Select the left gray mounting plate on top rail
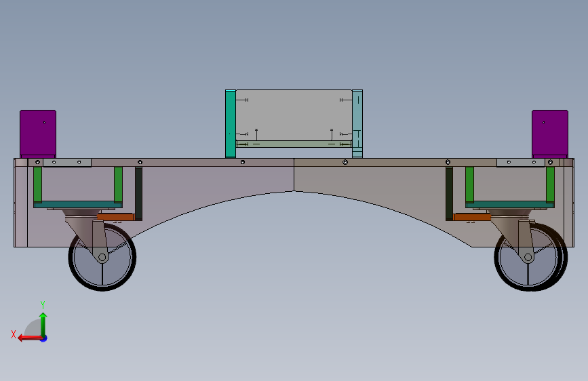This screenshot has height=381, width=588. [x=67, y=163]
